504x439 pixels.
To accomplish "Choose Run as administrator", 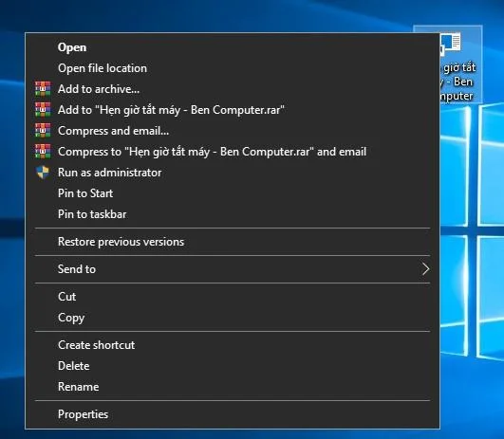I will (233, 173).
